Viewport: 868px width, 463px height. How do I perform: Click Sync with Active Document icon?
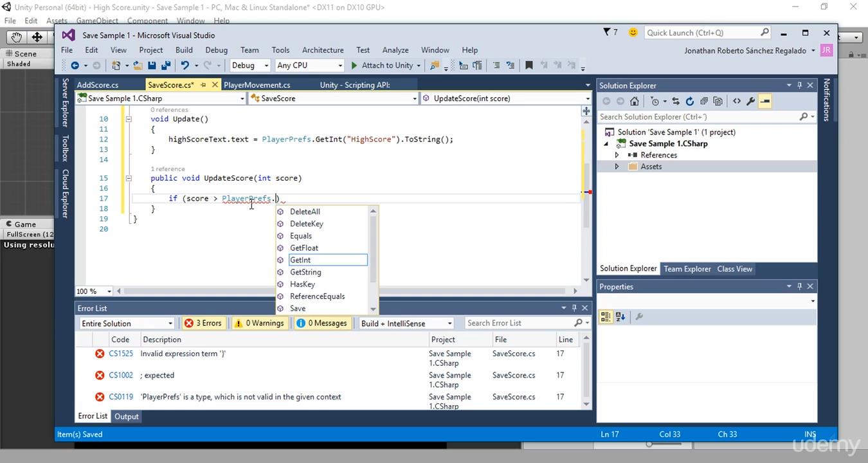pos(676,101)
